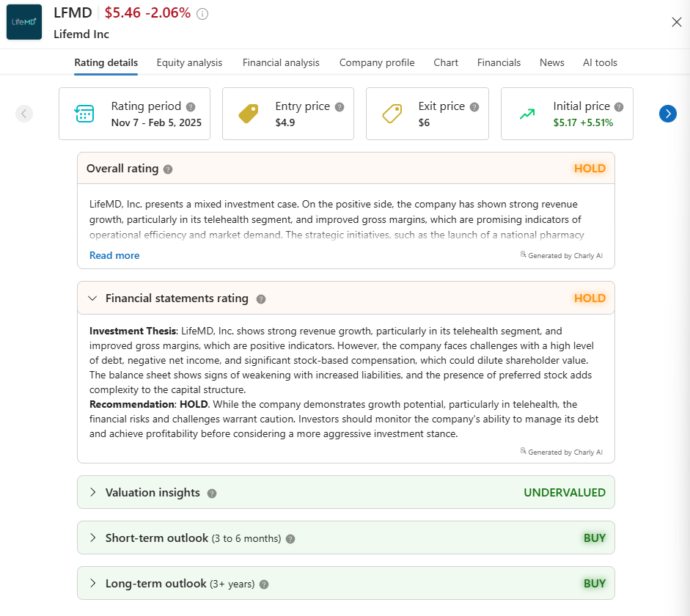The image size is (690, 616).
Task: Close the LFMD details panel
Action: tap(676, 22)
